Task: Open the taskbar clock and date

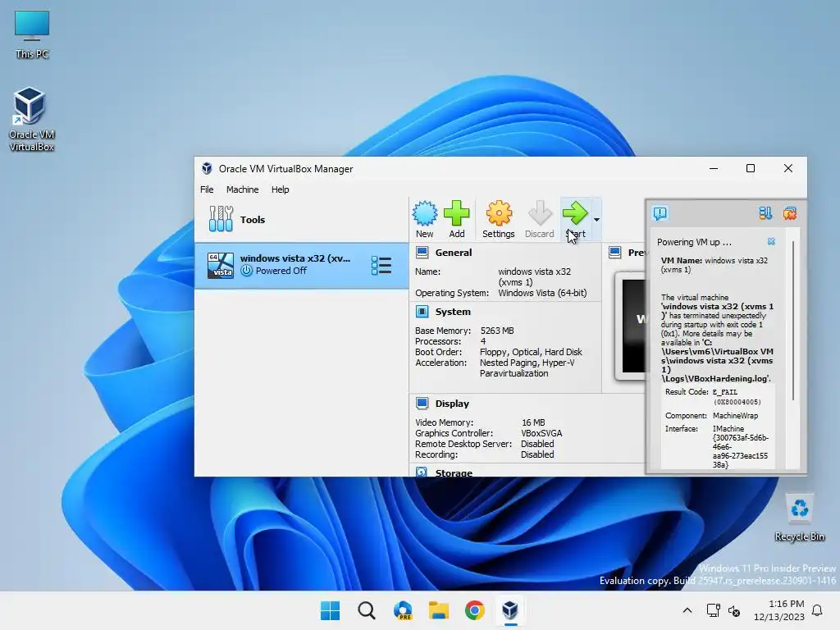Action: pyautogui.click(x=779, y=610)
